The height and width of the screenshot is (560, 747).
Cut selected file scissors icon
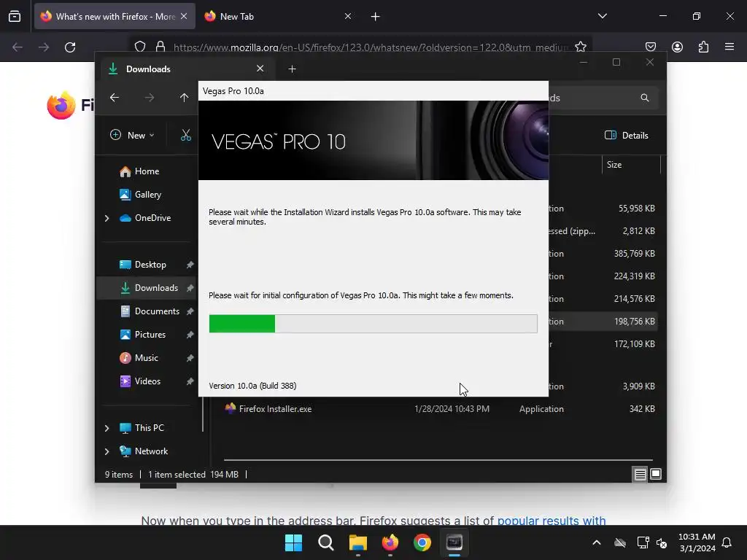tap(186, 135)
